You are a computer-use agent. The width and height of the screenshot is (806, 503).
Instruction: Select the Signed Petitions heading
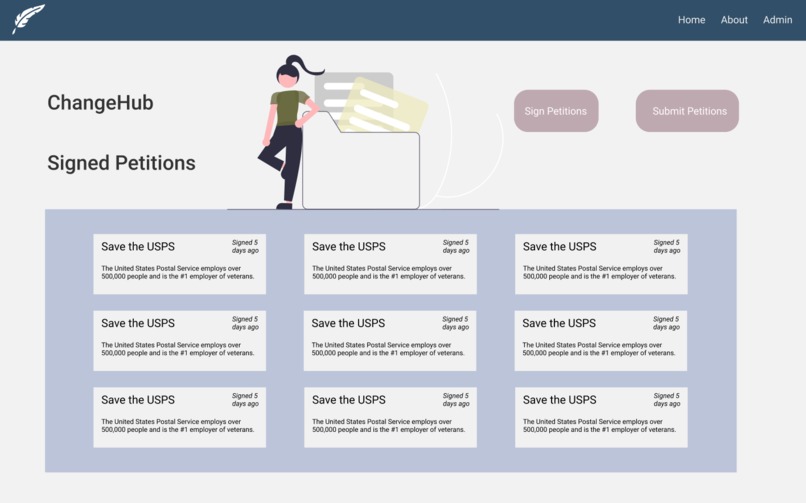click(x=121, y=163)
